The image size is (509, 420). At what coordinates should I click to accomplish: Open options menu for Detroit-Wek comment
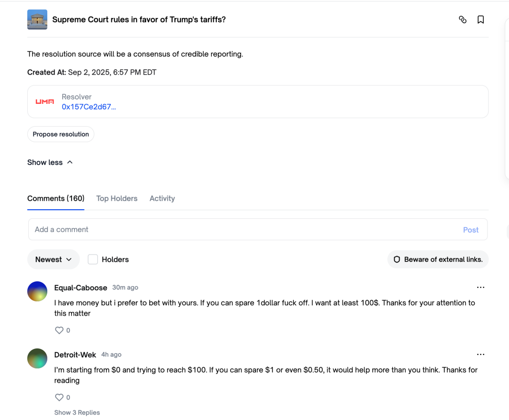(481, 355)
